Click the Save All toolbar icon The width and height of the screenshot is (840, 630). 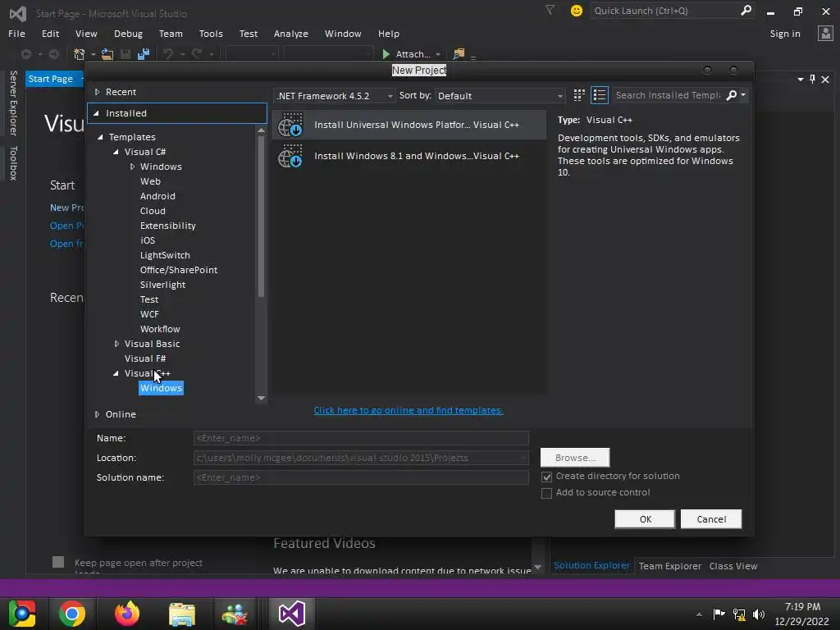tap(143, 54)
